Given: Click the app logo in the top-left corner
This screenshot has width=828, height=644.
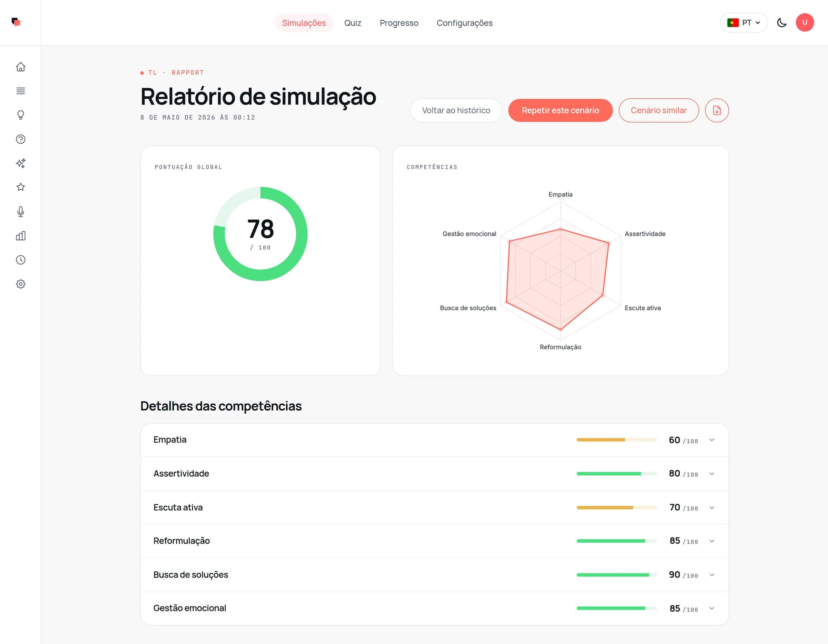Looking at the screenshot, I should point(16,22).
